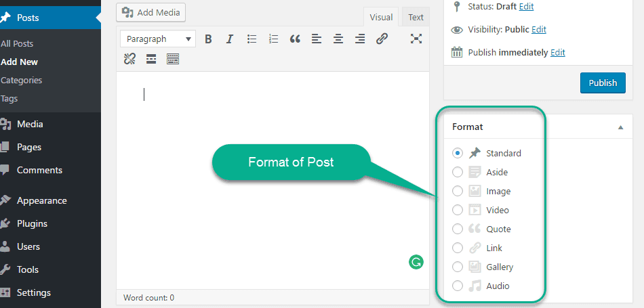Edit the post Visibility
Viewport: 644px width, 308px height.
[539, 30]
